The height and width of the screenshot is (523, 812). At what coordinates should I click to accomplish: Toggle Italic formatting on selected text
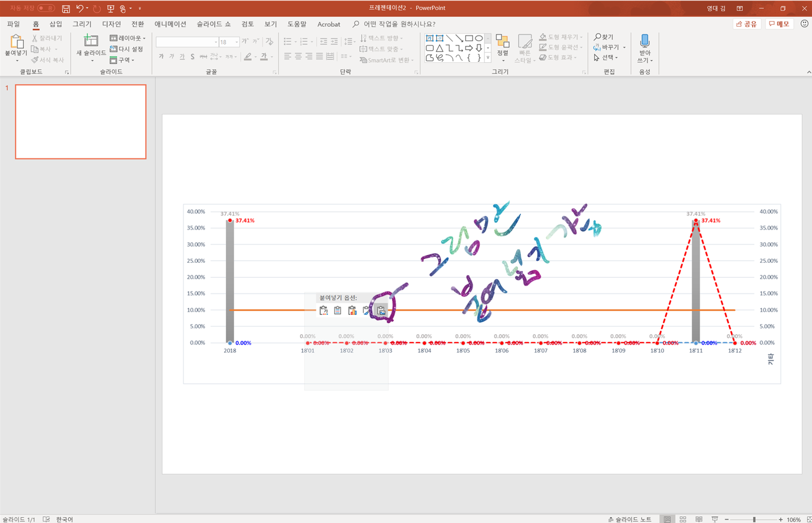tap(171, 57)
